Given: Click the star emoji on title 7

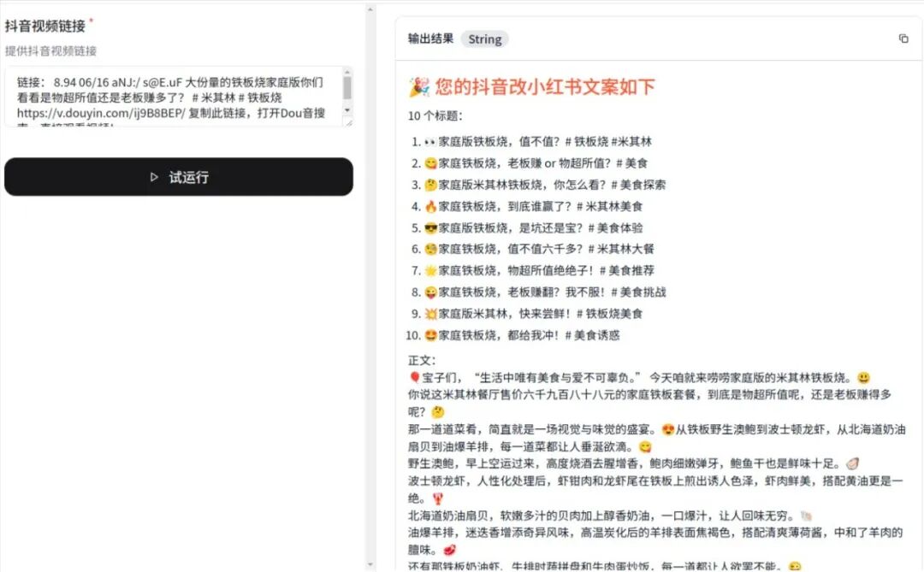Looking at the screenshot, I should coord(430,271).
